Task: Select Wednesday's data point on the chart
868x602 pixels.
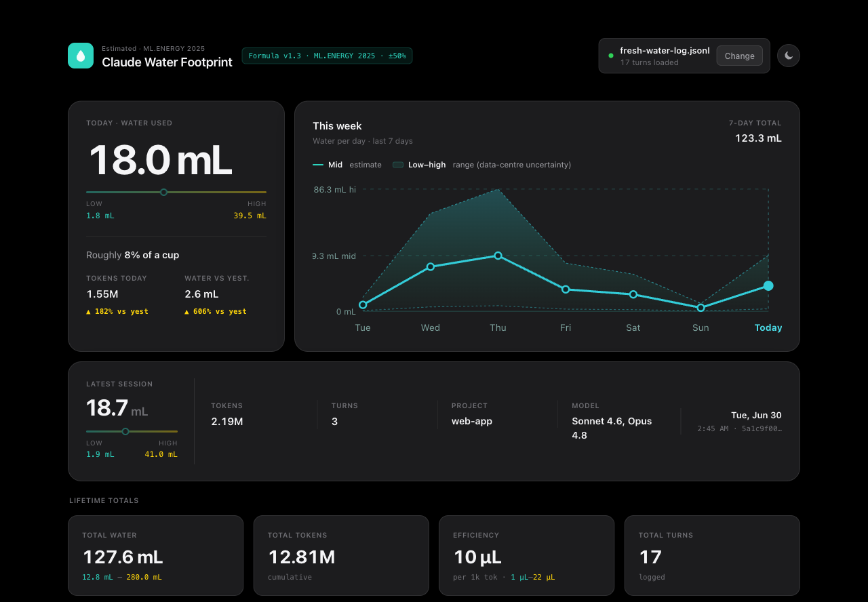Action: 431,267
